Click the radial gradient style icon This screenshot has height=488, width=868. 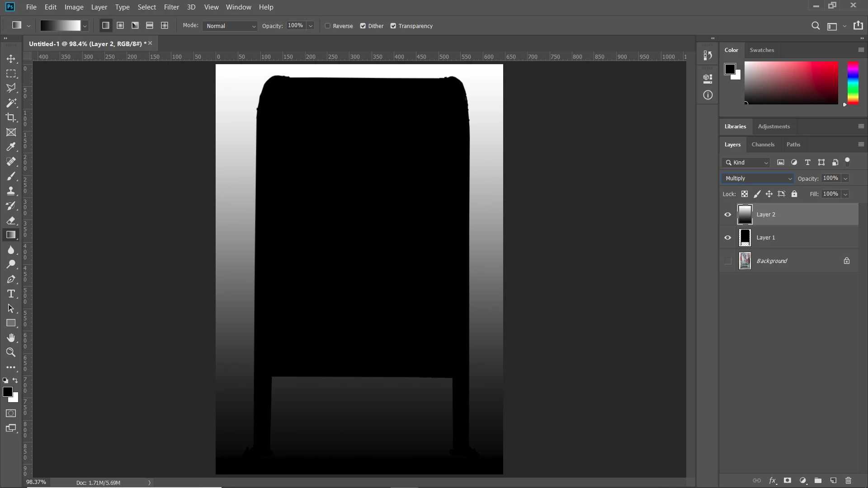click(120, 26)
